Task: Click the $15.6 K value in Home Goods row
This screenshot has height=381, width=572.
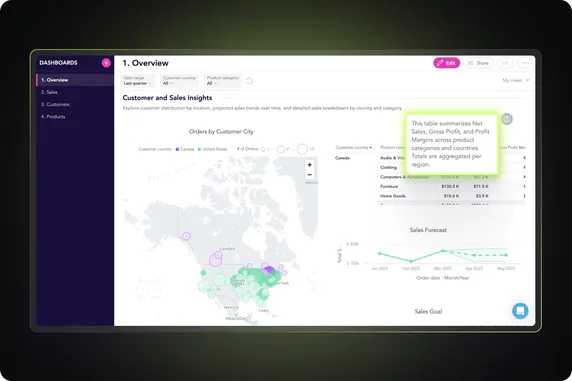Action: click(x=451, y=196)
